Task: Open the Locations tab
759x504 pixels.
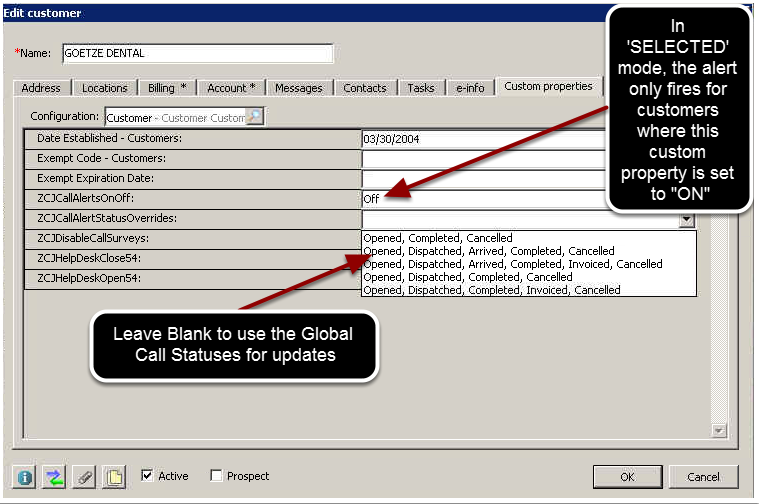Action: [x=105, y=88]
